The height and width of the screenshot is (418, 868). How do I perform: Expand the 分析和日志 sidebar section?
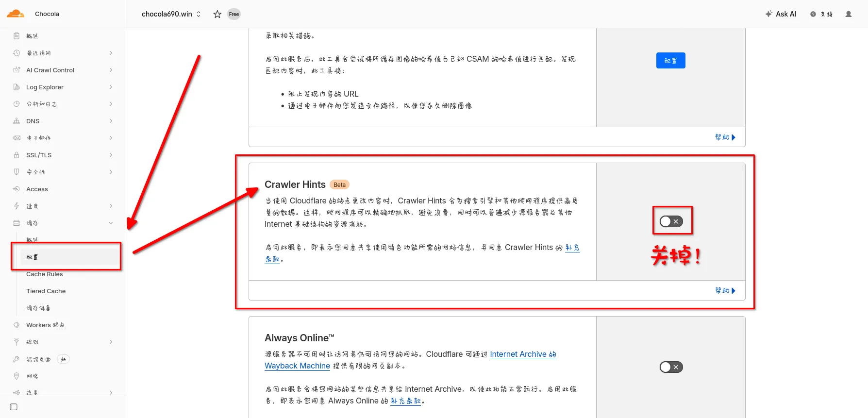(x=111, y=104)
